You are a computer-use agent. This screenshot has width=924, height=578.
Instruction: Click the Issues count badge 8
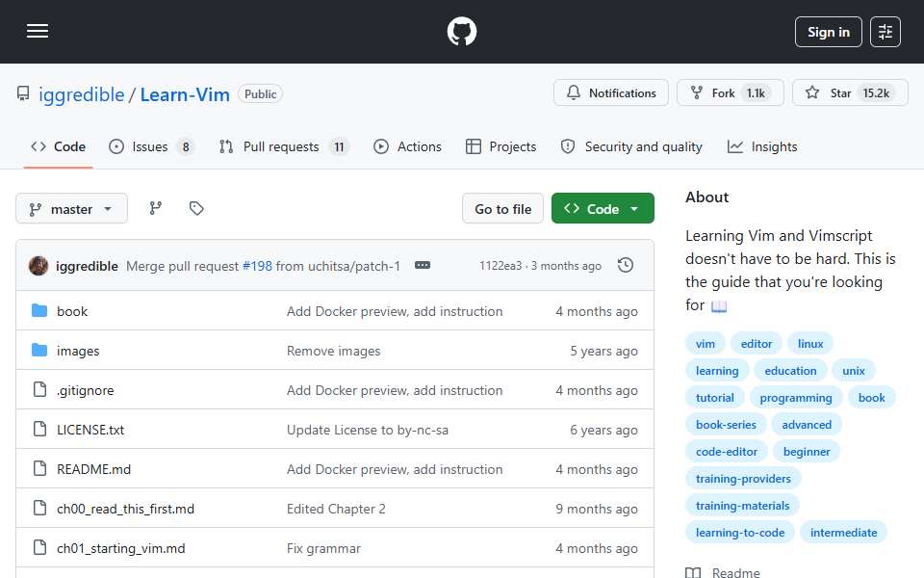tap(186, 146)
